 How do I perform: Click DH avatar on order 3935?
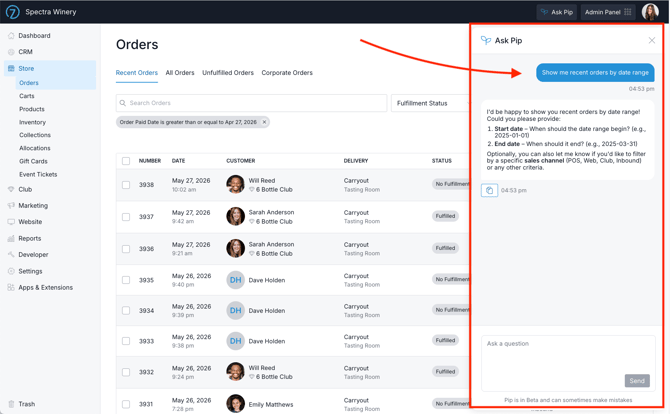(x=235, y=280)
